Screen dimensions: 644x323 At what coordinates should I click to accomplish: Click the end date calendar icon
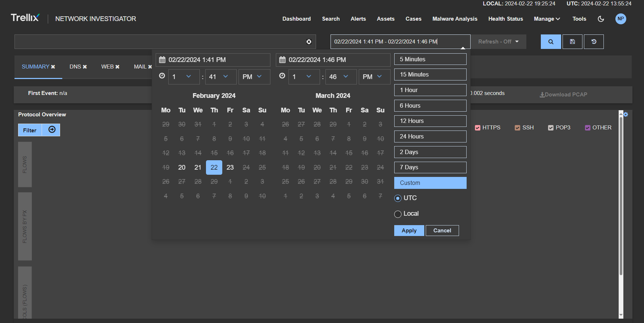coord(282,60)
